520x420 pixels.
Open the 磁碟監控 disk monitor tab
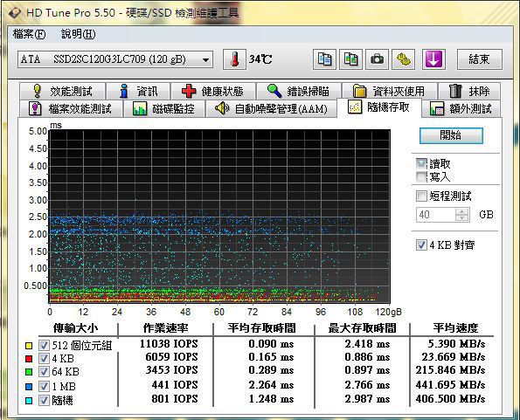click(163, 108)
